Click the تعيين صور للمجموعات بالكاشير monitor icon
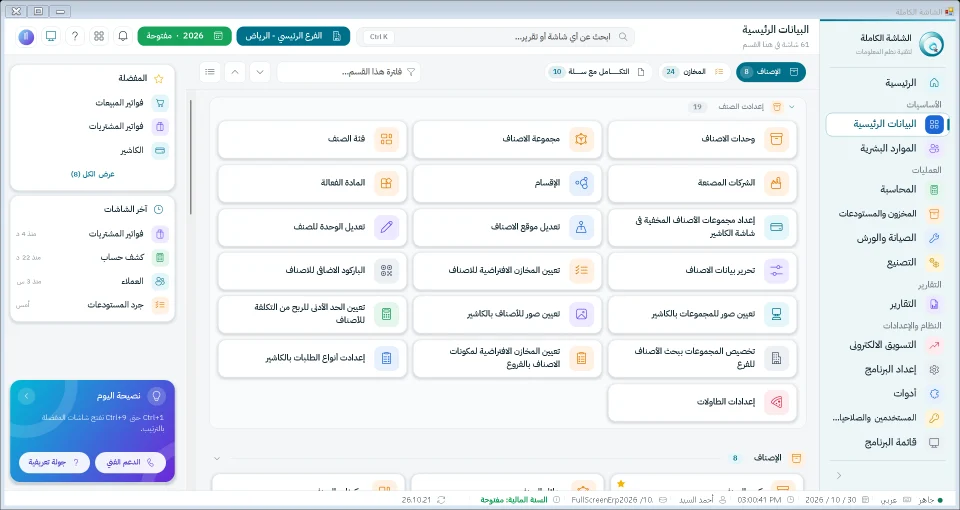Screen dimensions: 960x510 tap(776, 315)
